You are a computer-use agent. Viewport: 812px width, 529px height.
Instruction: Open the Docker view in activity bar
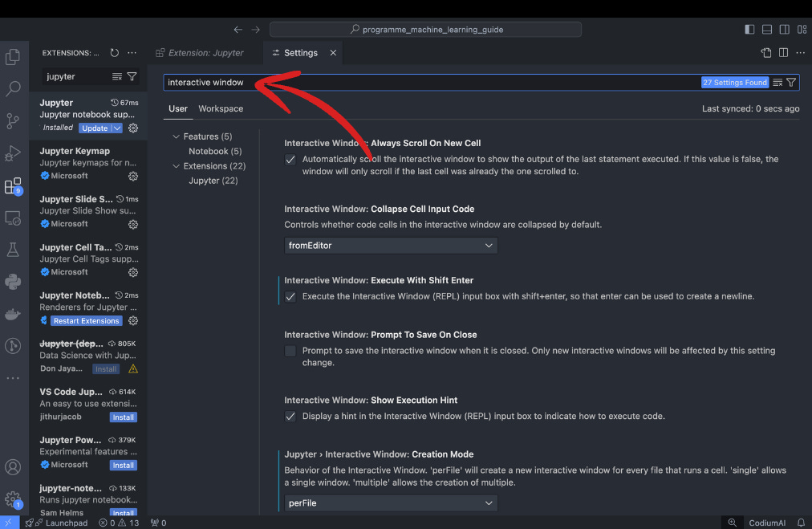pyautogui.click(x=13, y=314)
